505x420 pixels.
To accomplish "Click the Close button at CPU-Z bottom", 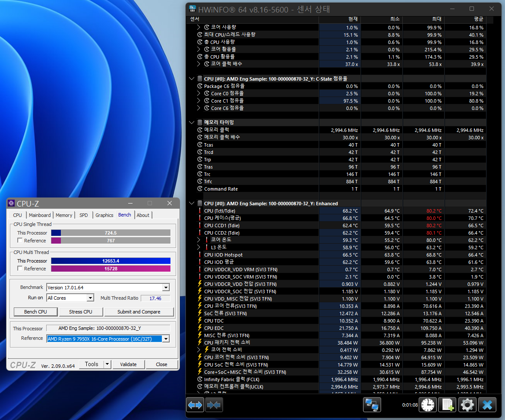I will [x=161, y=364].
